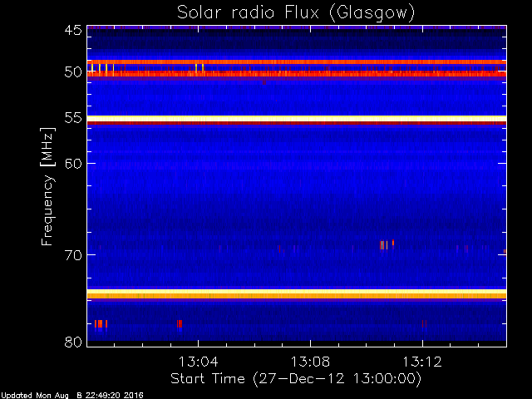Click the yellow burst cluster near 69 MHz

(387, 244)
